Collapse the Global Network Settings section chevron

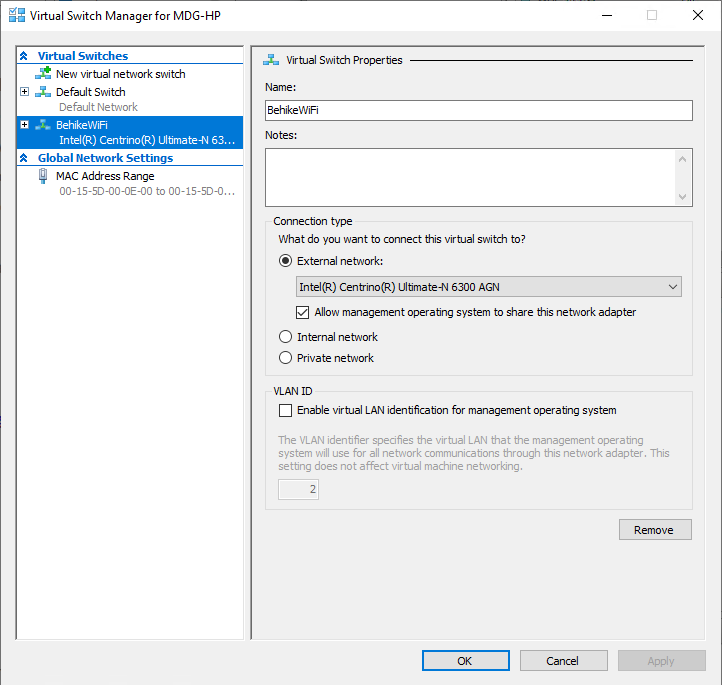coord(26,158)
